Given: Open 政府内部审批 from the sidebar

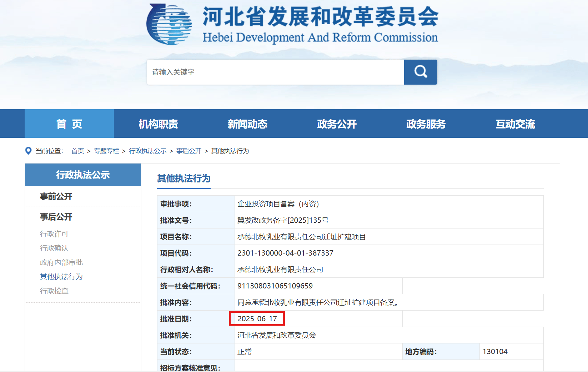Looking at the screenshot, I should point(61,262).
